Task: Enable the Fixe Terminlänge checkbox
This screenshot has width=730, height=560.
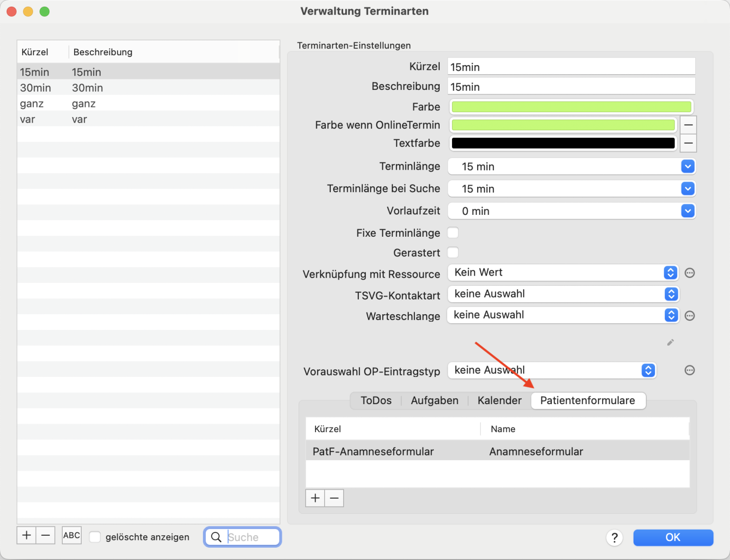Action: tap(453, 232)
